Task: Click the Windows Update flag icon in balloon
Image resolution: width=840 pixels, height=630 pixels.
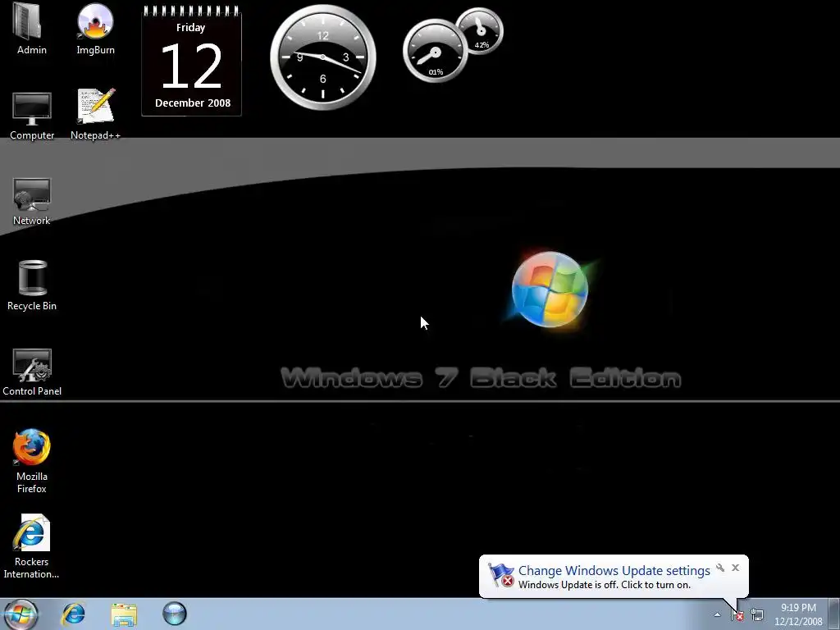Action: pyautogui.click(x=501, y=575)
